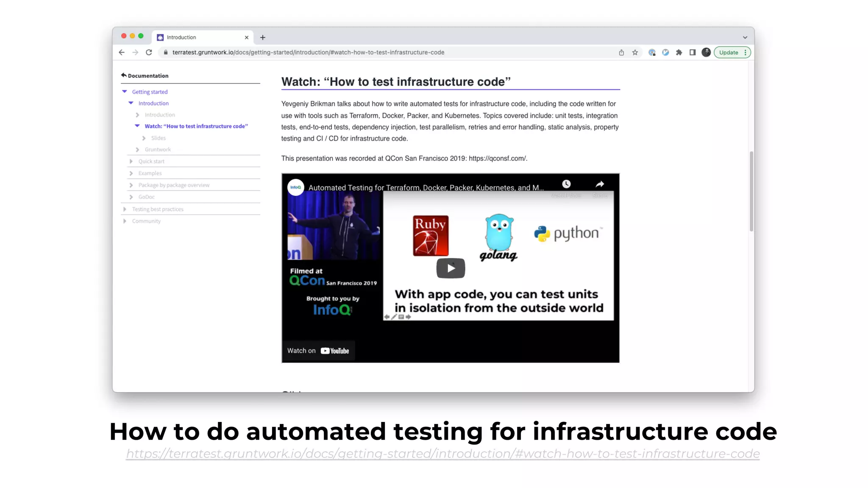
Task: Select Slides in sidebar tree
Action: [x=158, y=138]
